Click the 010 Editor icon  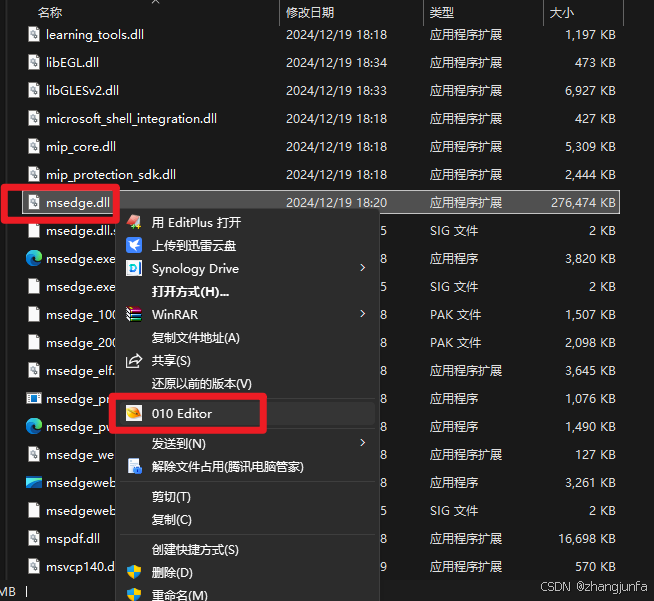pyautogui.click(x=134, y=413)
